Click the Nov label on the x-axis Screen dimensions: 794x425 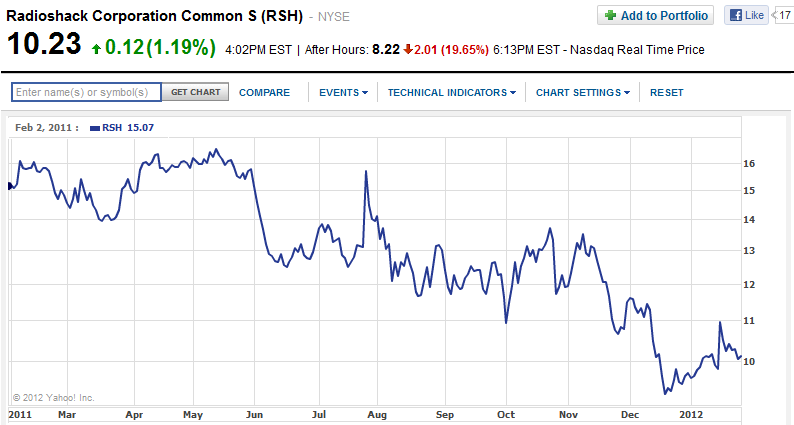coord(568,415)
